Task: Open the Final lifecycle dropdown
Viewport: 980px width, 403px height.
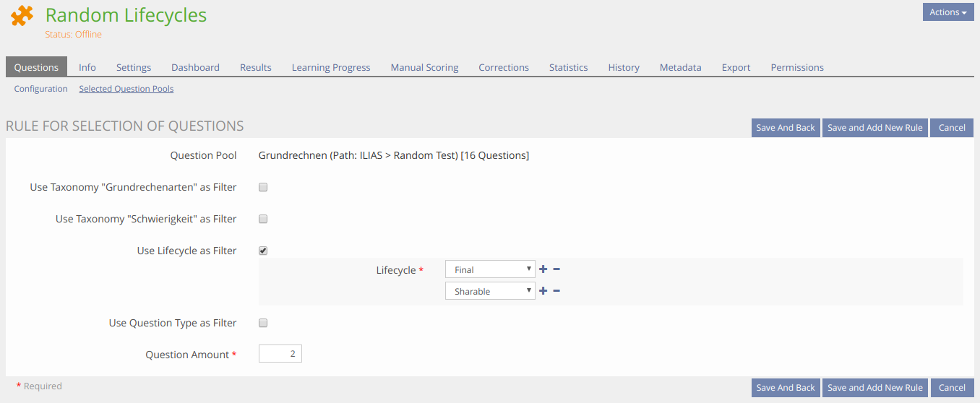Action: click(x=490, y=269)
